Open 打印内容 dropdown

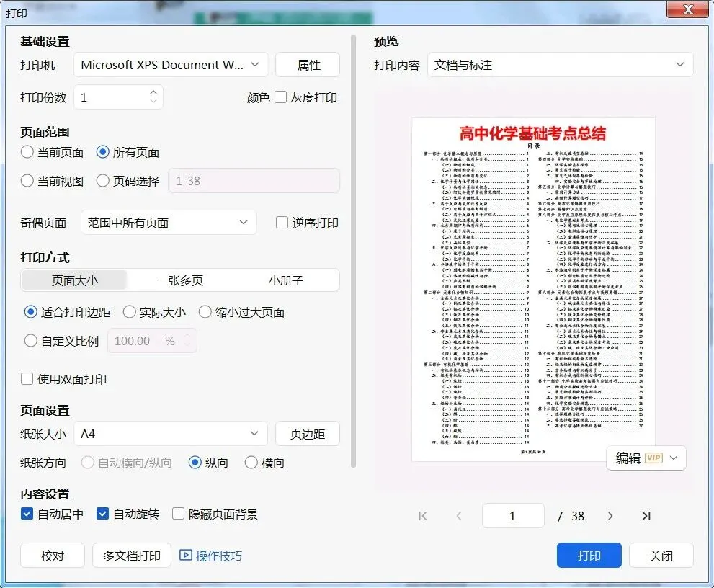pyautogui.click(x=560, y=65)
